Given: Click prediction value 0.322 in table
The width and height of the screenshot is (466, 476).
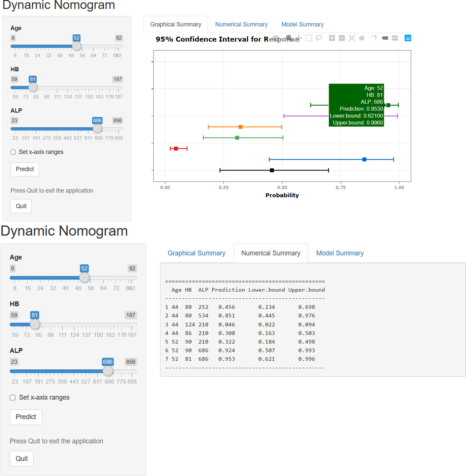Looking at the screenshot, I should pyautogui.click(x=227, y=342).
